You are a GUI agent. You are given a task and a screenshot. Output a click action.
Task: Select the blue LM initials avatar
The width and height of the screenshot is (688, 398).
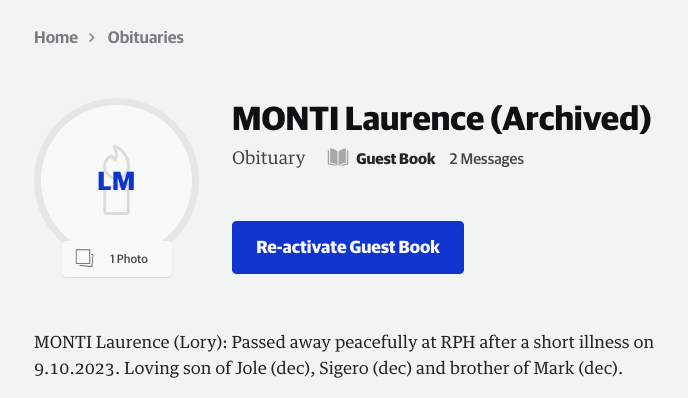[116, 181]
